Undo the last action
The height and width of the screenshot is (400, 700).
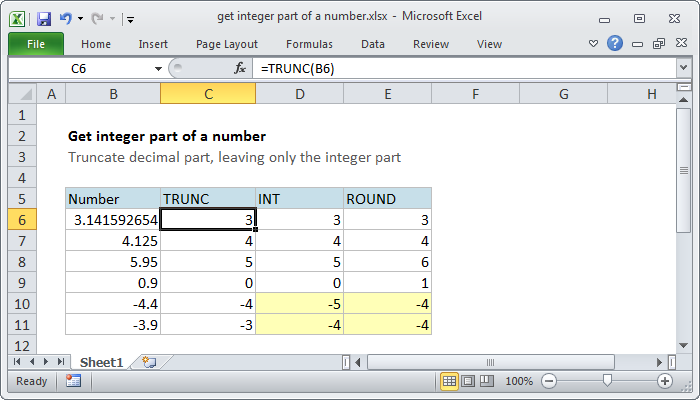tap(66, 18)
